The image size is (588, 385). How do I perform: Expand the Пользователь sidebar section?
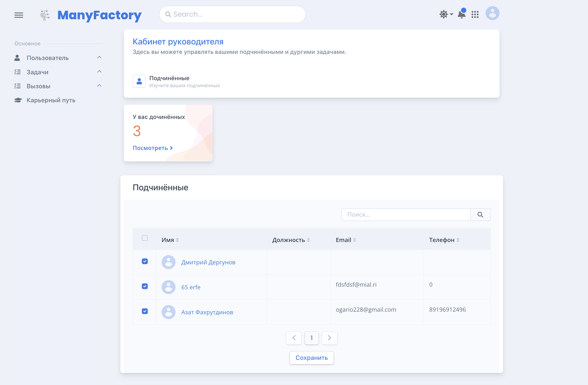pyautogui.click(x=48, y=58)
